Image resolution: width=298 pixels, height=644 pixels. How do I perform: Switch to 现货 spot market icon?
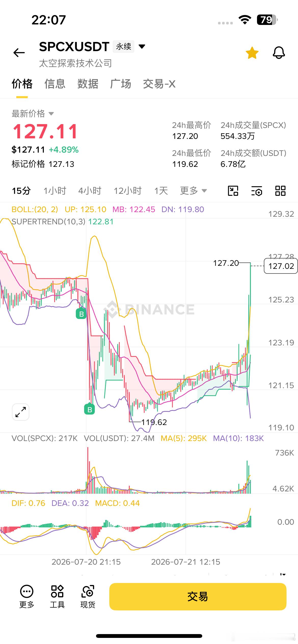coord(88,596)
